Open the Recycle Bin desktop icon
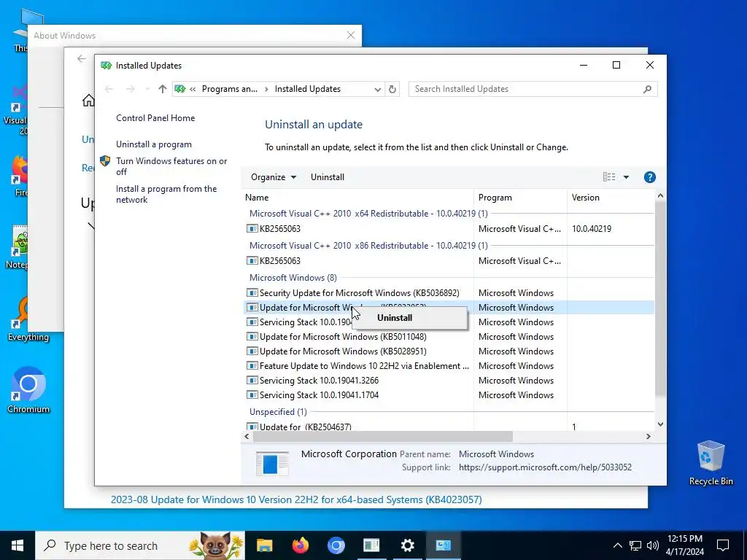 [x=711, y=463]
